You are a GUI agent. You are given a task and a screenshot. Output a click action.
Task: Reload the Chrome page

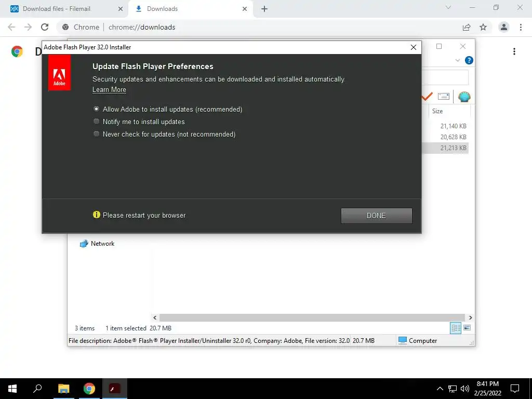pos(45,27)
